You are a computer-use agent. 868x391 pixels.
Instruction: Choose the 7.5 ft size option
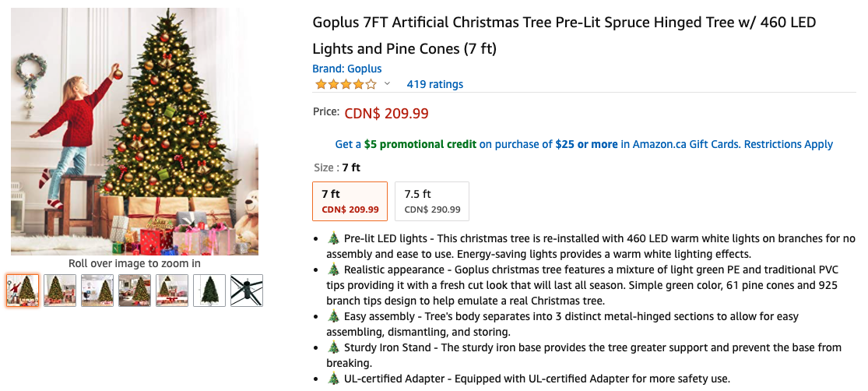432,201
